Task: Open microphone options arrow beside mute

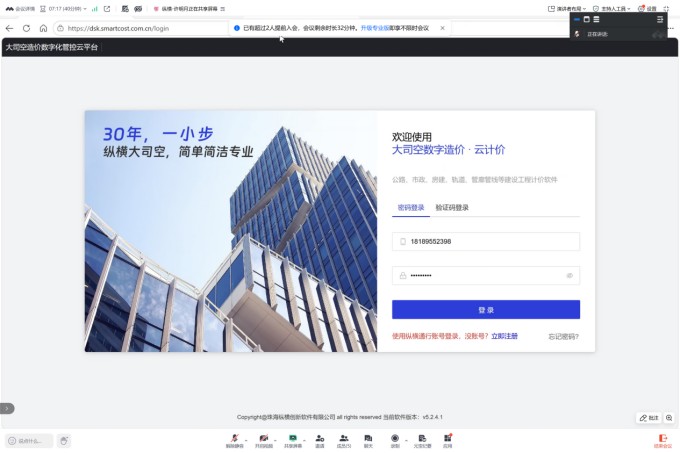Action: pos(246,440)
